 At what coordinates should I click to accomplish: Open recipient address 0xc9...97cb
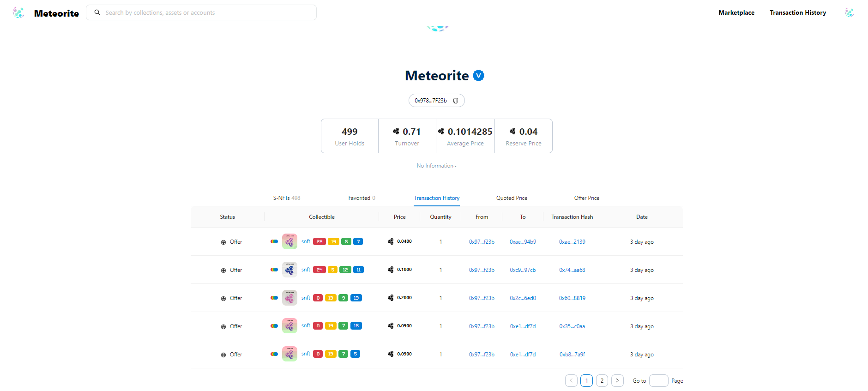[523, 270]
